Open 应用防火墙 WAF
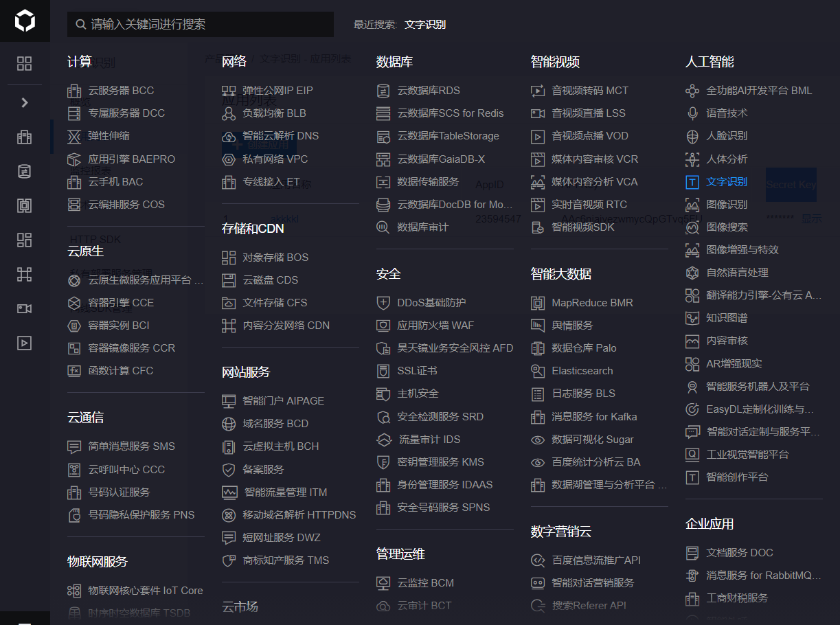This screenshot has width=840, height=625. point(435,326)
